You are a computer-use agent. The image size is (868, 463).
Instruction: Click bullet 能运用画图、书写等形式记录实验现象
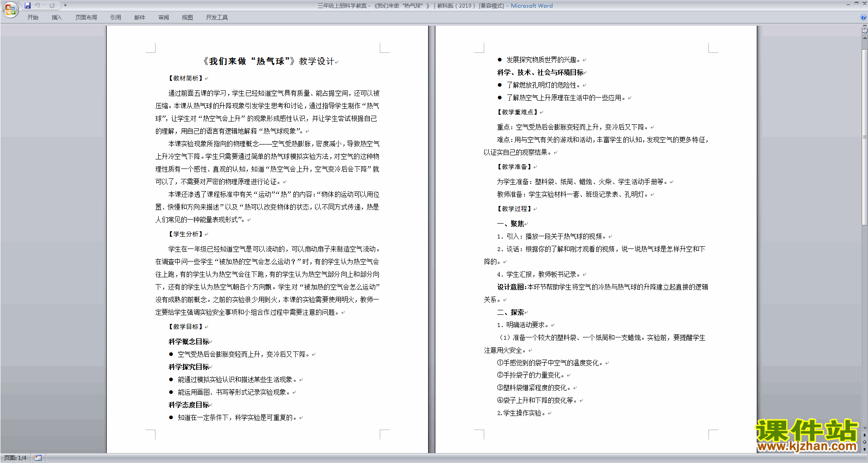[x=234, y=392]
